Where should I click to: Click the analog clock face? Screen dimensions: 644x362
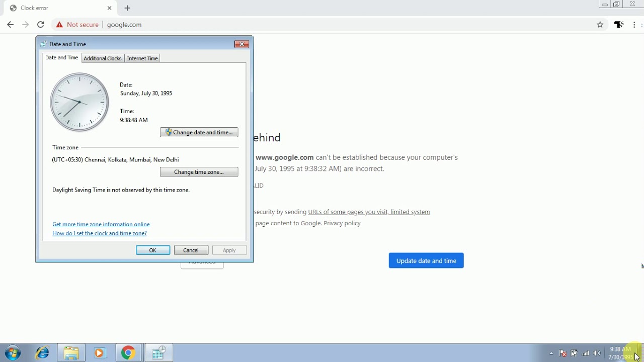(79, 102)
